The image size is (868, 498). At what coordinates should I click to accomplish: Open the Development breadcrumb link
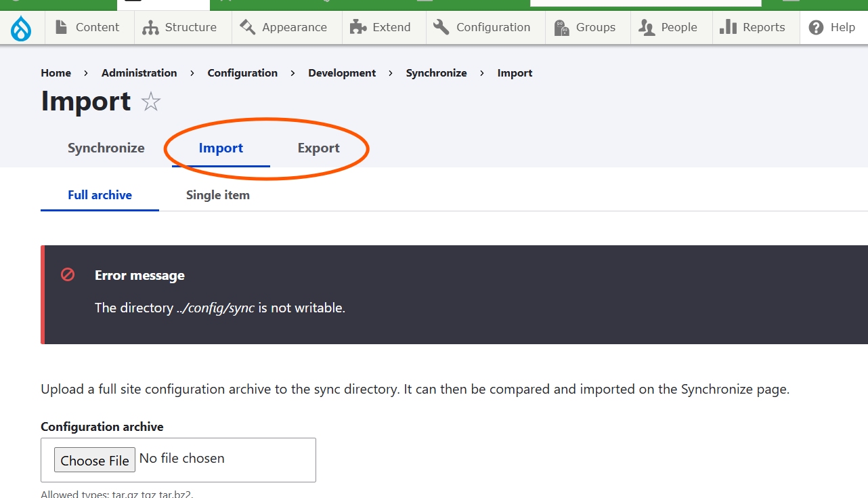pos(342,72)
